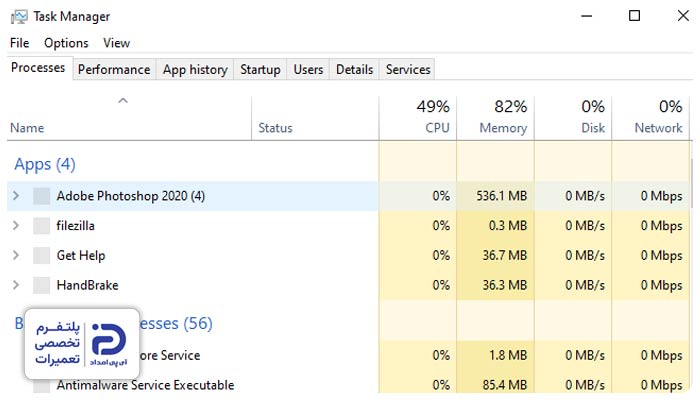Minimize the Task Manager window
The image size is (700, 400).
click(x=587, y=16)
